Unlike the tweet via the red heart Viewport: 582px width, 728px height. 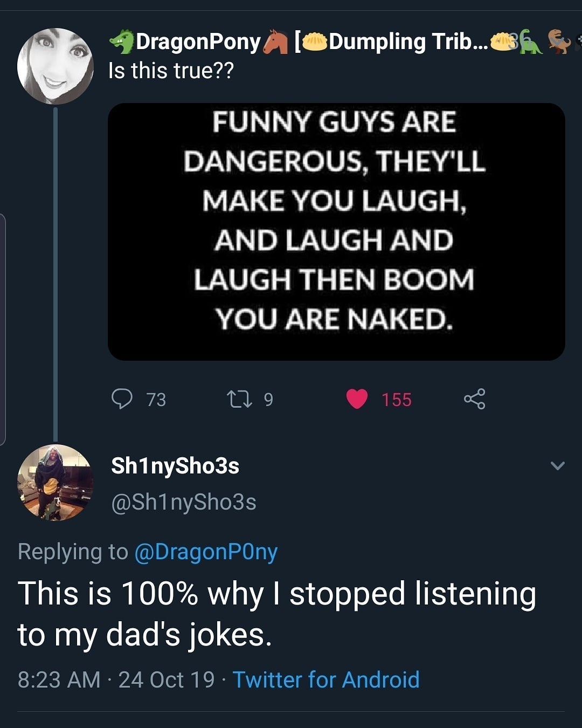pos(357,399)
